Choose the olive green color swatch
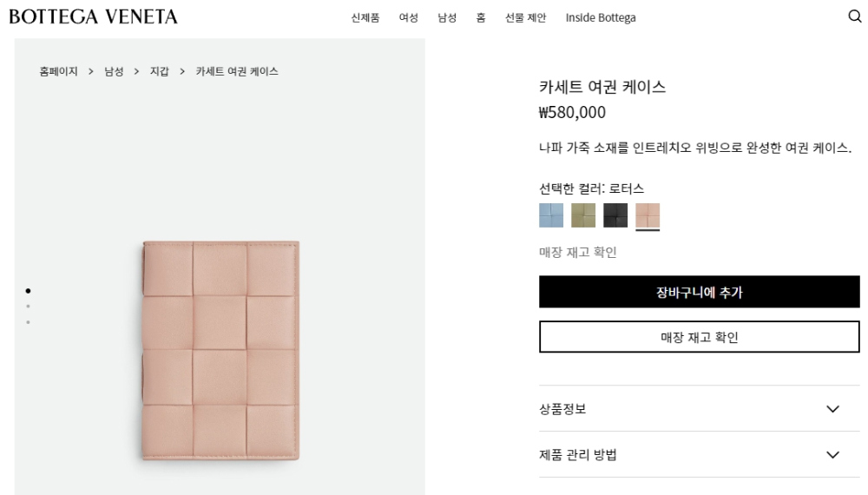 point(583,215)
